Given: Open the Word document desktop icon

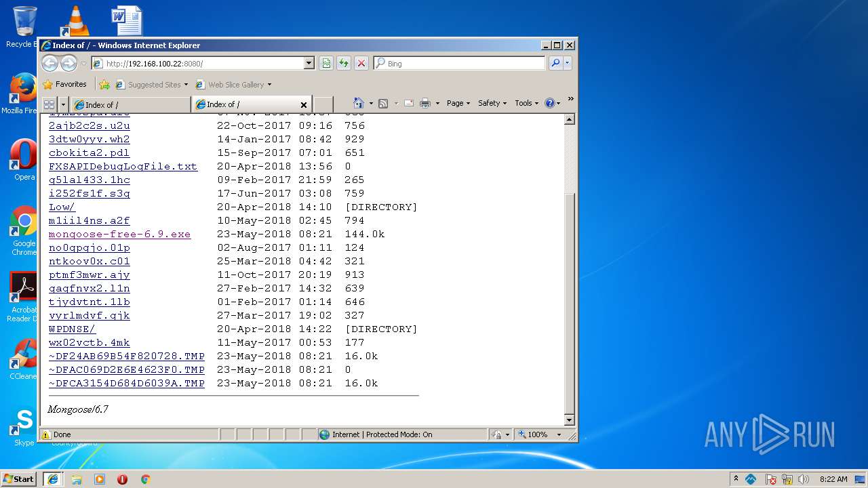Looking at the screenshot, I should (x=127, y=20).
